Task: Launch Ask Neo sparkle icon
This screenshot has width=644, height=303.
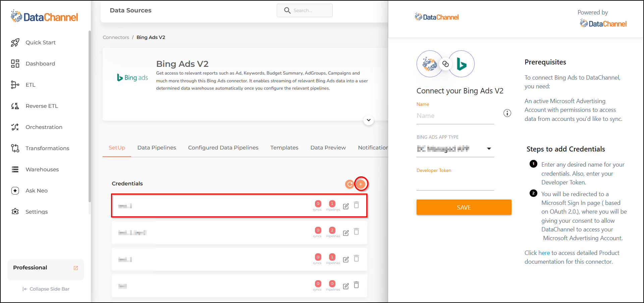Action: click(15, 190)
